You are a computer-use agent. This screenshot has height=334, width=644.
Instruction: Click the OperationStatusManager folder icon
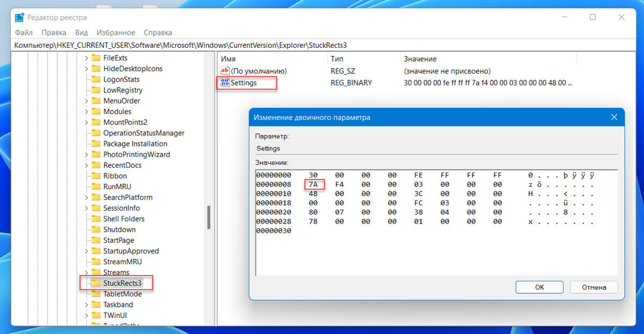[x=96, y=133]
